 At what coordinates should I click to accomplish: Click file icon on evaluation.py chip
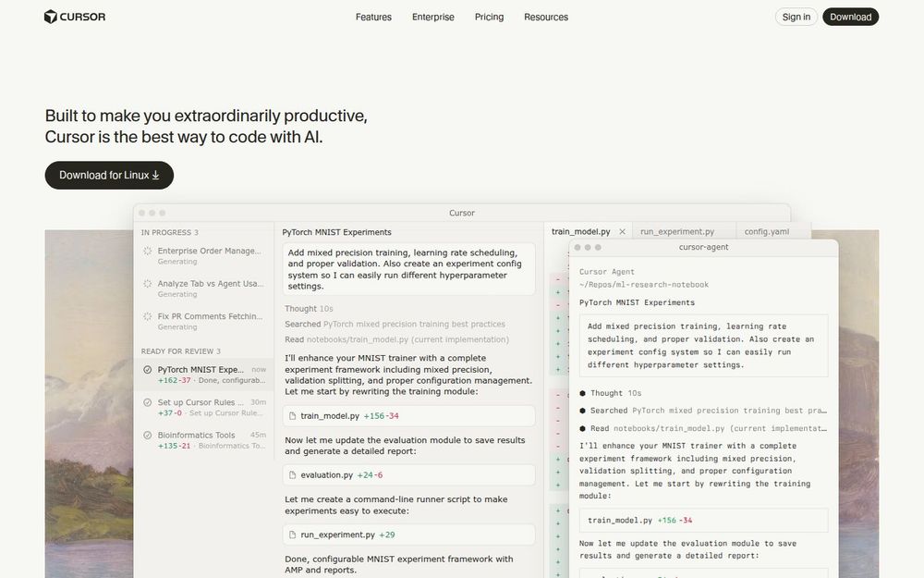click(292, 474)
